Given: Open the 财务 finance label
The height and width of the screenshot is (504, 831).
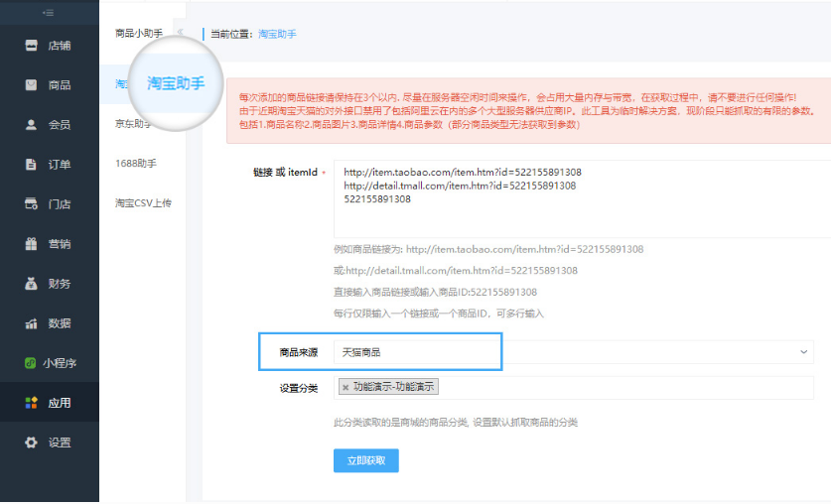Looking at the screenshot, I should [60, 284].
